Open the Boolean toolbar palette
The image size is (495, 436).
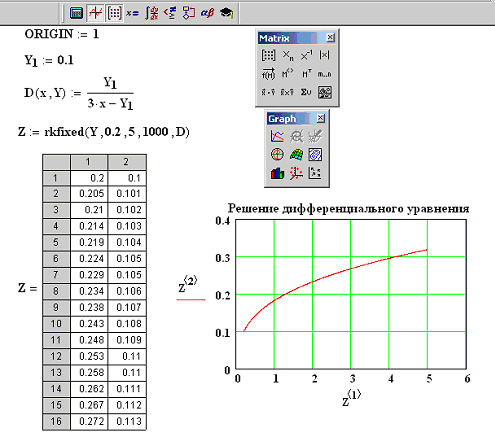tap(170, 13)
